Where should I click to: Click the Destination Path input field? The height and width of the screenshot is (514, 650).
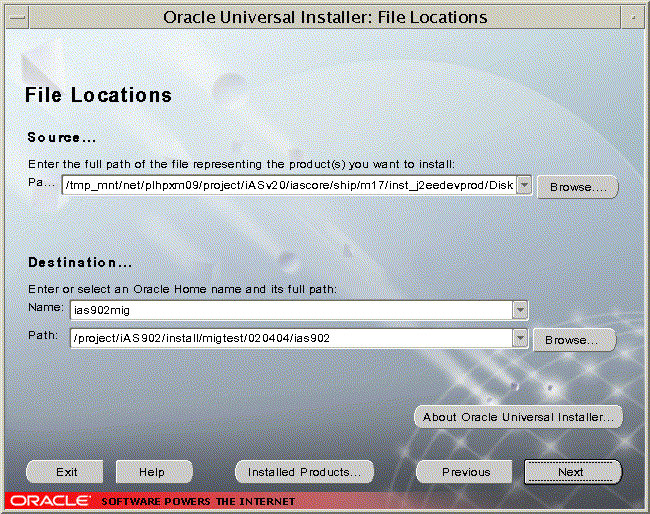[x=291, y=339]
